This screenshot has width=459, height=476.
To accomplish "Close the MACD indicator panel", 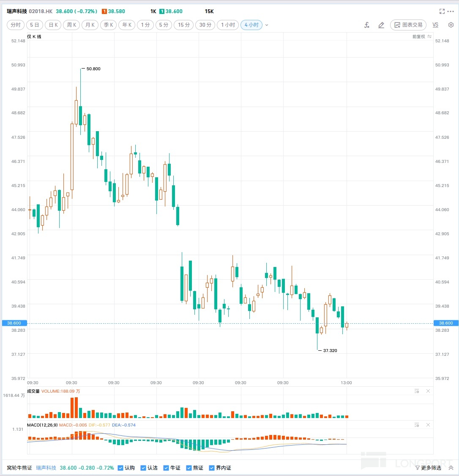I will coord(428,425).
